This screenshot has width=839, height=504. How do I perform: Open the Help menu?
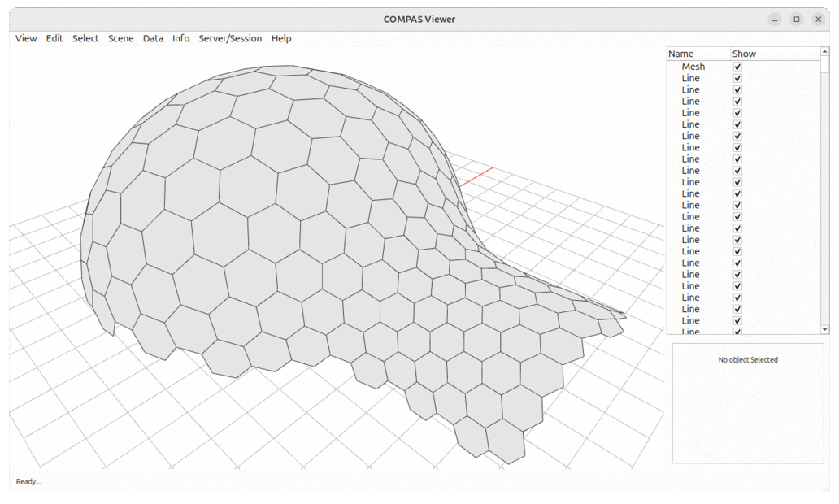coord(280,38)
